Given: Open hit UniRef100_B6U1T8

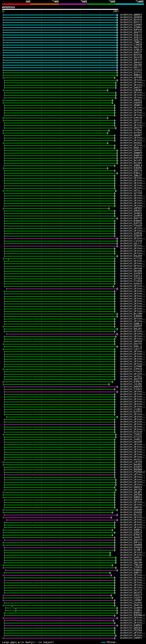Looking at the screenshot, I should 131,48.
